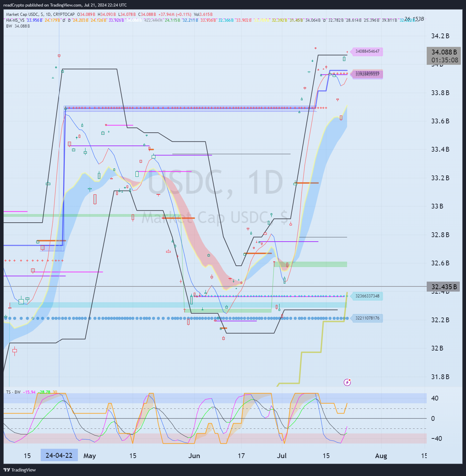Screen dimensions: 466x476
Task: Click the +37.94 M (+0.11%) change value
Action: tap(175, 14)
